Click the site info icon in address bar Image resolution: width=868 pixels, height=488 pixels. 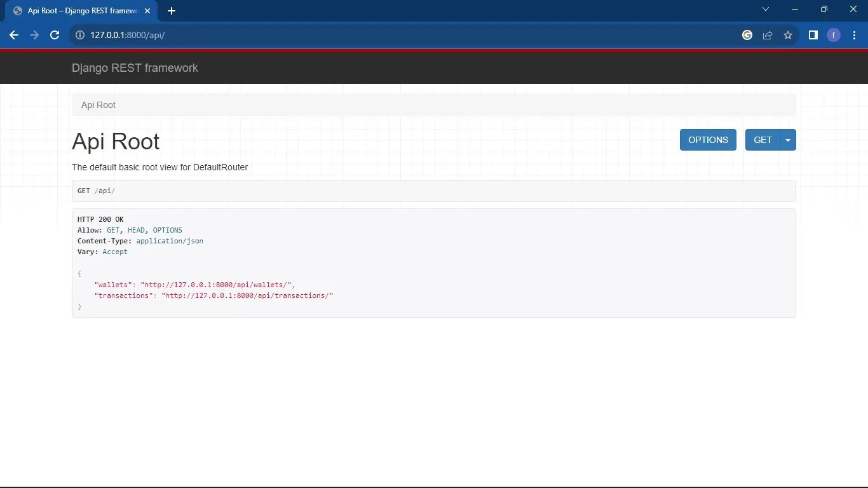pos(79,35)
